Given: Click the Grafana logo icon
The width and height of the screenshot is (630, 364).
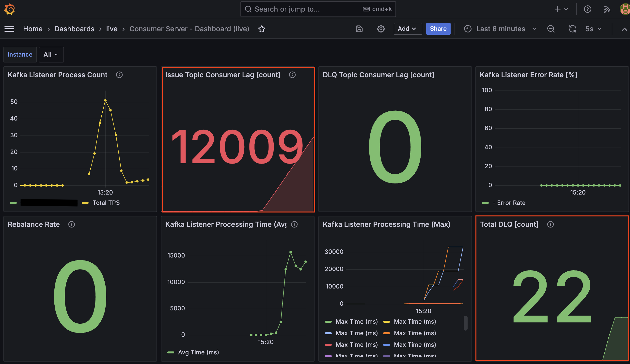Looking at the screenshot, I should coord(10,9).
